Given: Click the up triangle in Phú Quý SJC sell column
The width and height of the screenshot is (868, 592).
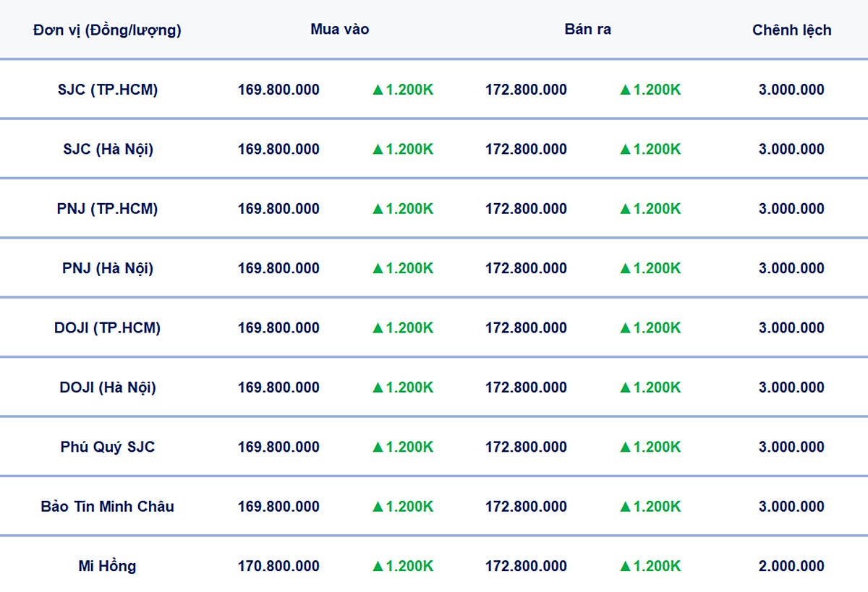Looking at the screenshot, I should pyautogui.click(x=625, y=447).
